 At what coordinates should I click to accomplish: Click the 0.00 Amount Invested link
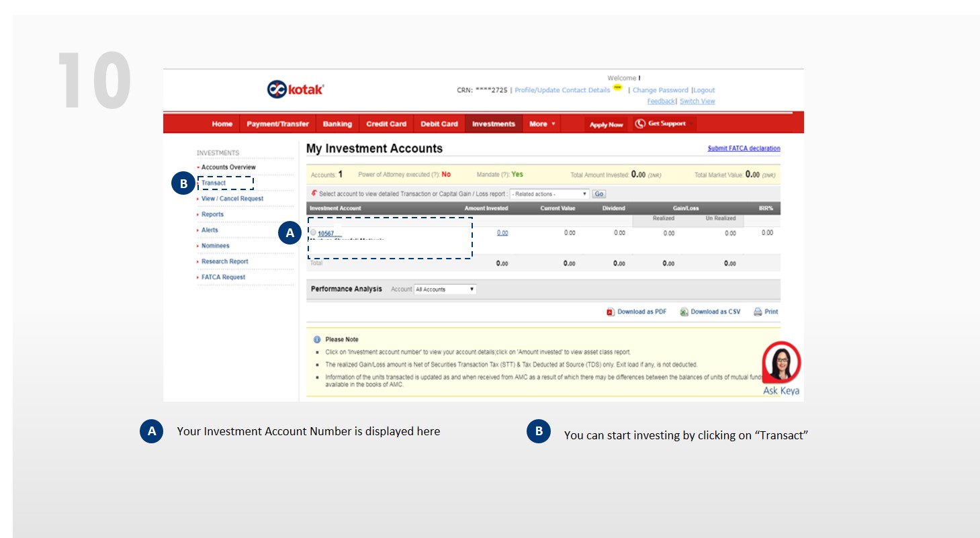tap(502, 233)
